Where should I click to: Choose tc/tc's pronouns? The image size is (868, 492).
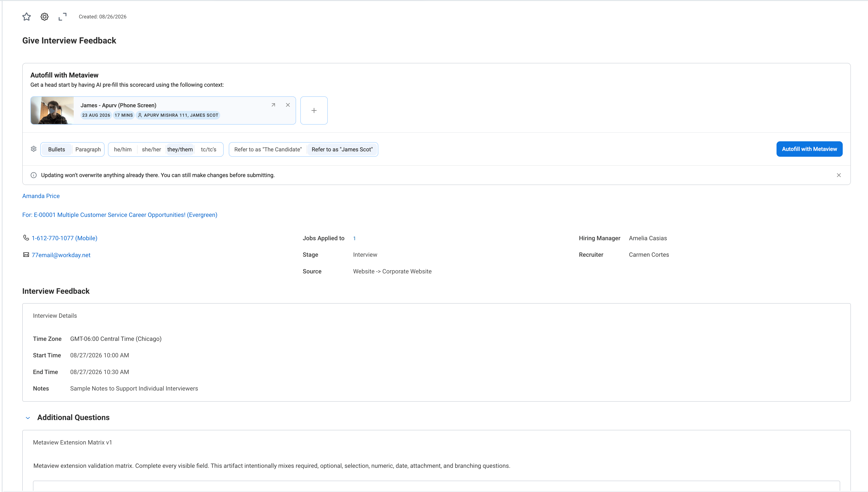click(x=209, y=149)
